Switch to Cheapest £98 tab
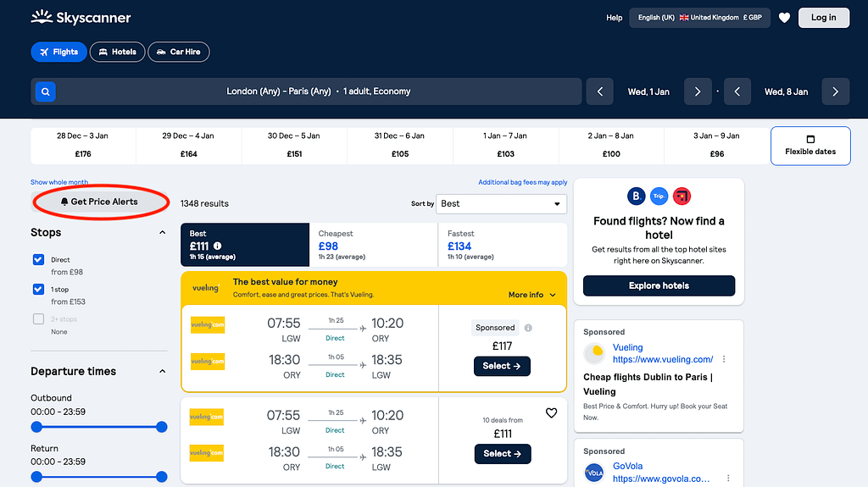The height and width of the screenshot is (487, 868). (374, 245)
